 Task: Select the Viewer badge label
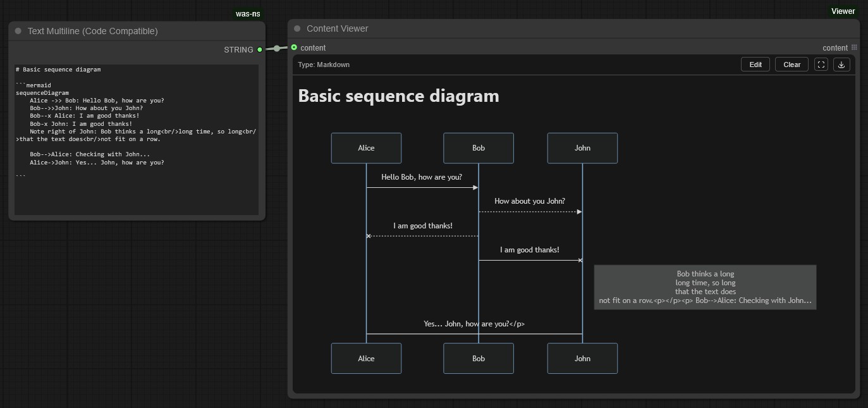(x=843, y=11)
